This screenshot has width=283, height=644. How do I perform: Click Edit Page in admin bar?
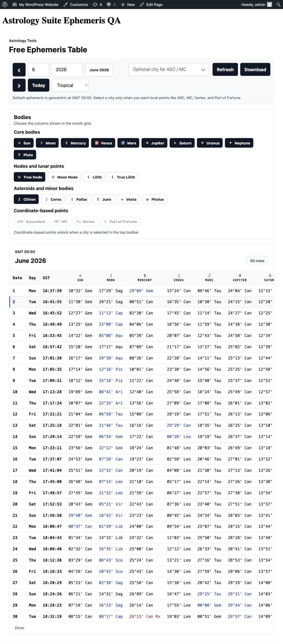[x=151, y=5]
